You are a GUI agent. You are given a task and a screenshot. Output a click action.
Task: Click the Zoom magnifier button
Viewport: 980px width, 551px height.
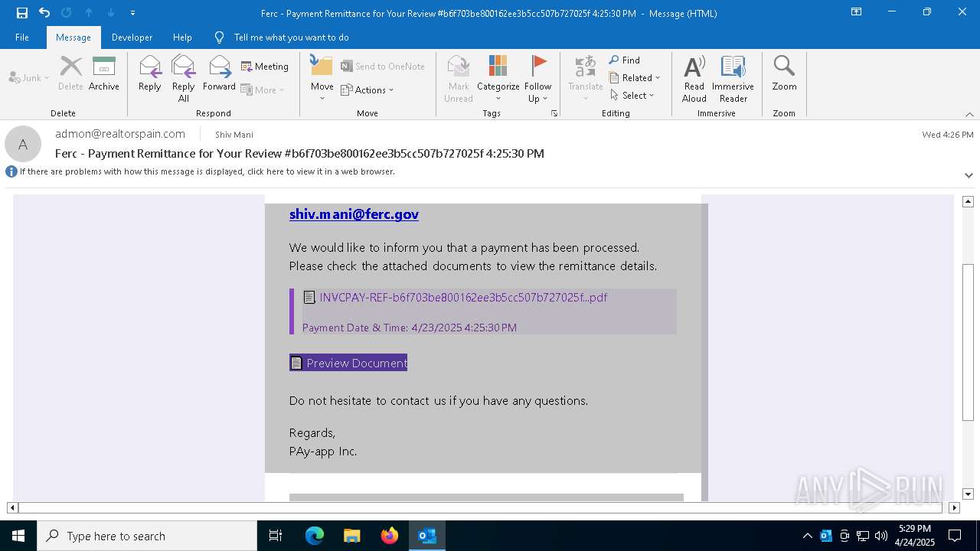[x=784, y=73]
